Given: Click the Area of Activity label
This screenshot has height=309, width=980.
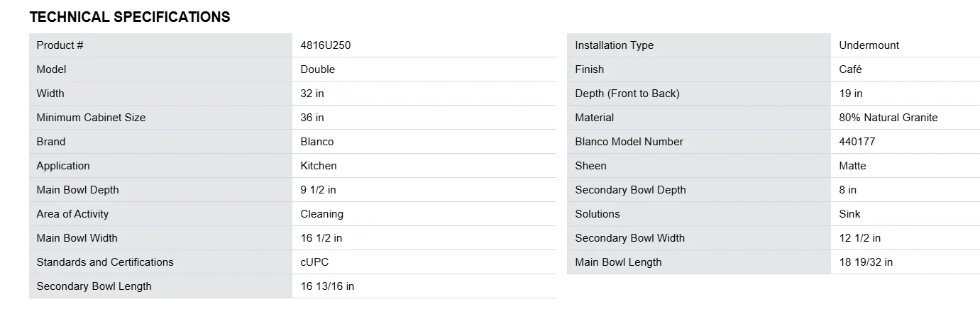Looking at the screenshot, I should pos(72,214).
